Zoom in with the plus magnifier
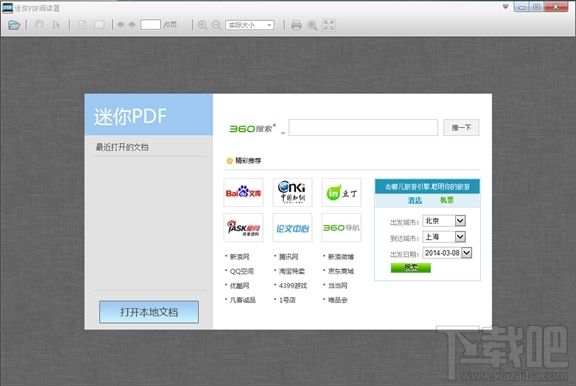This screenshot has width=576, height=386. point(202,25)
